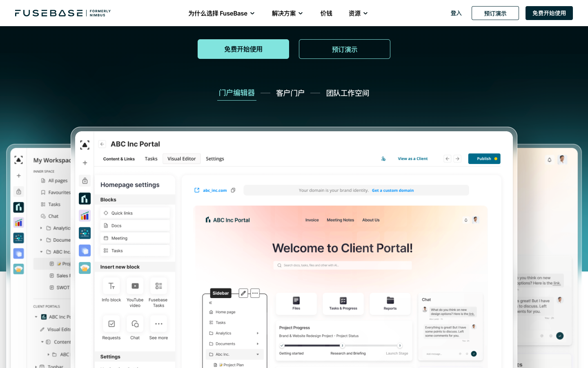The height and width of the screenshot is (368, 588).
Task: Click Invoice in portal preview navigation
Action: [312, 220]
